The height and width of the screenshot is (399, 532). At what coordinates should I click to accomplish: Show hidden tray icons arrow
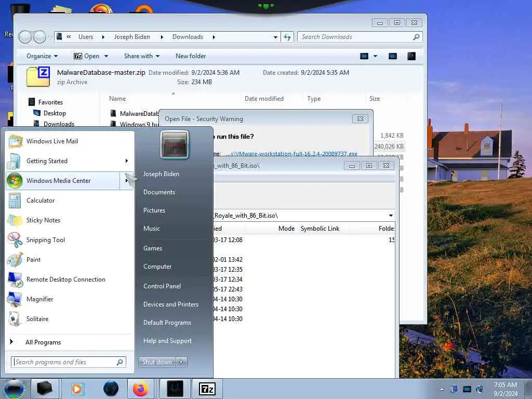(x=442, y=389)
